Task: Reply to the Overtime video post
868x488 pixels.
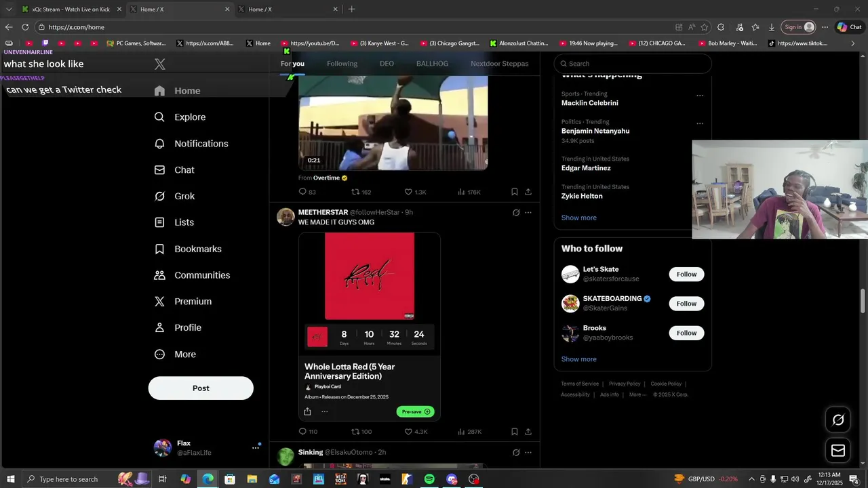Action: click(307, 192)
